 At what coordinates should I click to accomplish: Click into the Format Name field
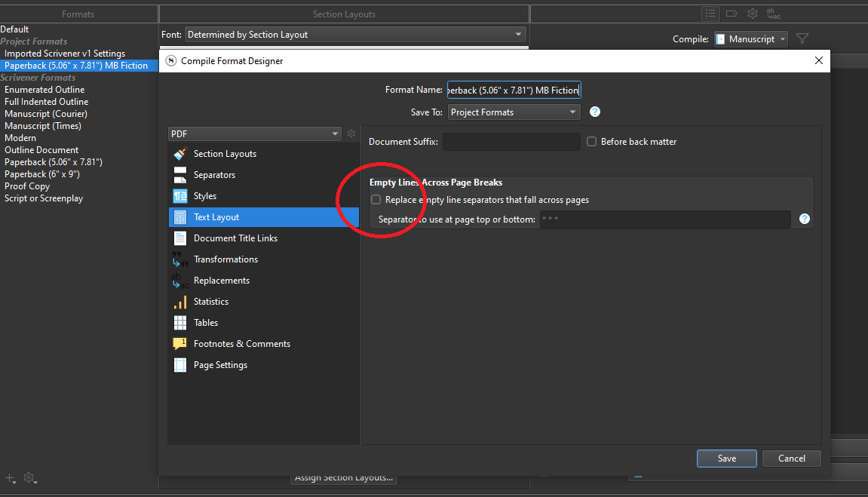click(x=514, y=91)
